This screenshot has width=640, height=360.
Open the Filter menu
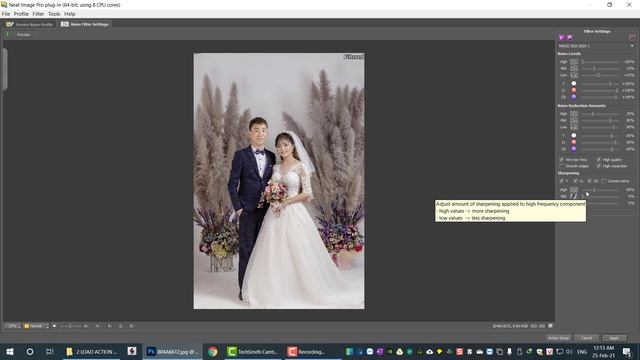[x=38, y=14]
